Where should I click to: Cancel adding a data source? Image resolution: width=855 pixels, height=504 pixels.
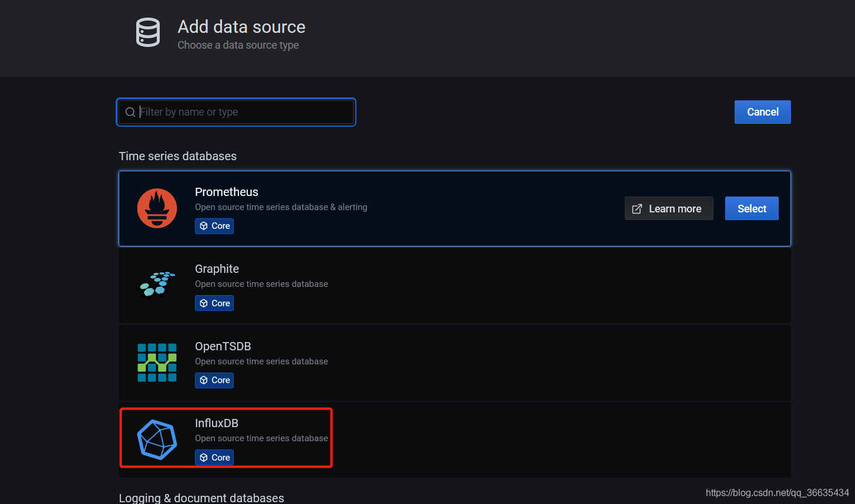762,112
